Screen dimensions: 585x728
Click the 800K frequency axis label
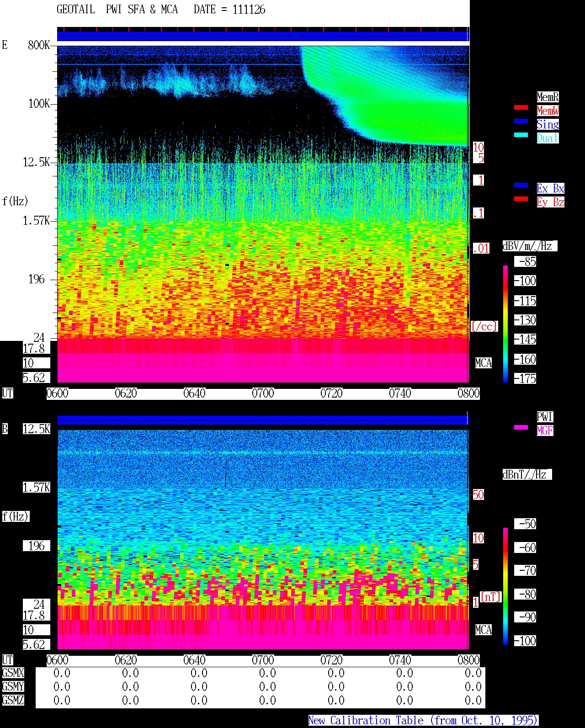pos(39,45)
